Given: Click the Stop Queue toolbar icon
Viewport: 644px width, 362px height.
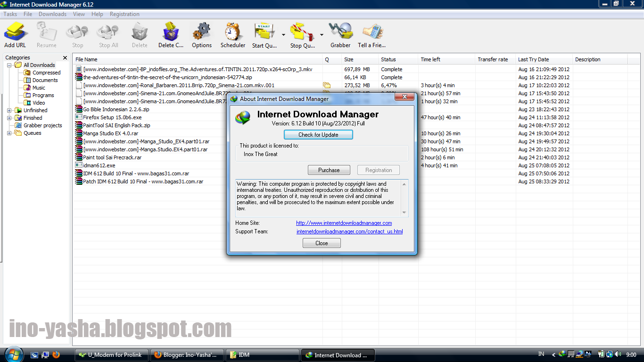Looking at the screenshot, I should tap(303, 35).
